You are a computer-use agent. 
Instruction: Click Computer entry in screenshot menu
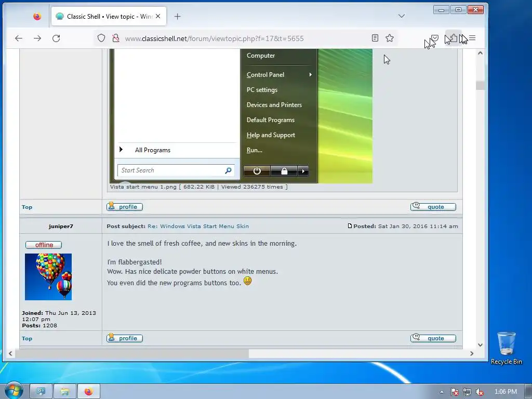point(261,55)
